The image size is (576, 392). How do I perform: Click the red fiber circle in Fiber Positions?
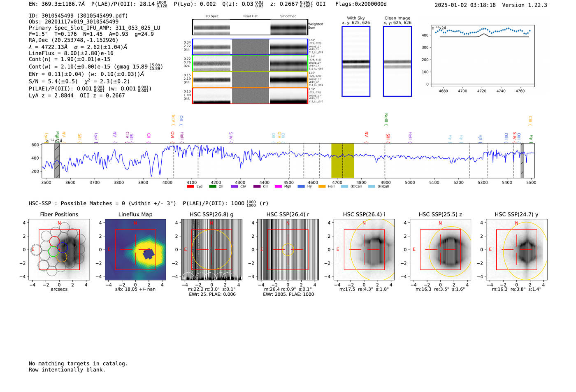click(54, 241)
